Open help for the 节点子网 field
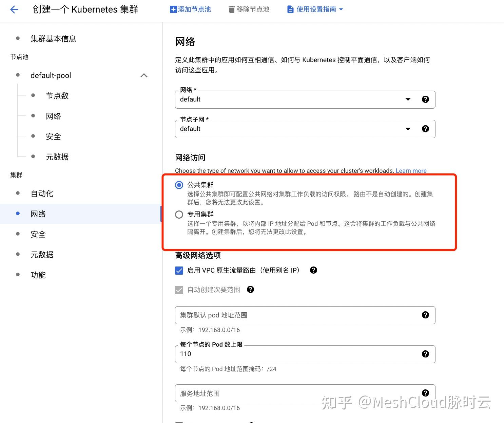504x423 pixels. click(425, 129)
